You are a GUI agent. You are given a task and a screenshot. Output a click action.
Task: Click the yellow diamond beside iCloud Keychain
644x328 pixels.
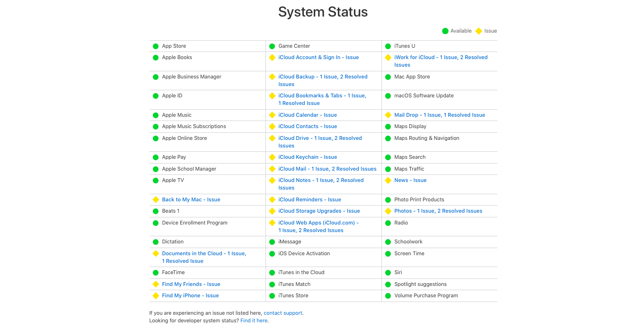(272, 157)
